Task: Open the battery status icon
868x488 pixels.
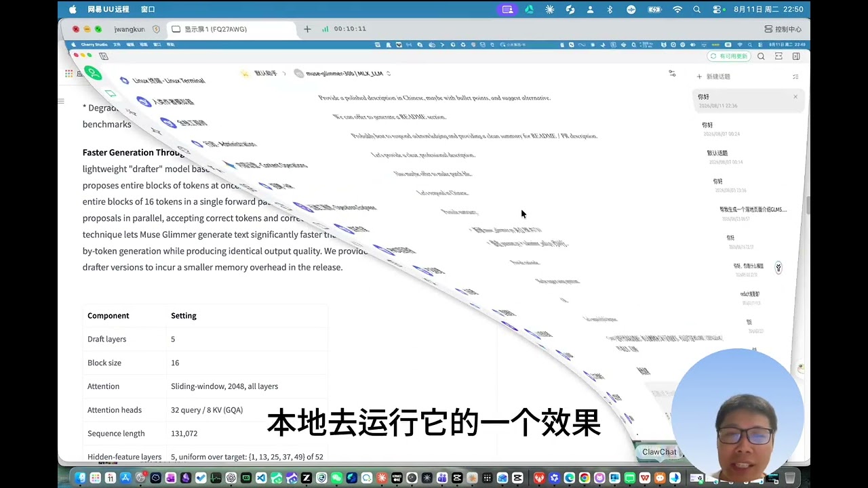Action: pyautogui.click(x=654, y=9)
